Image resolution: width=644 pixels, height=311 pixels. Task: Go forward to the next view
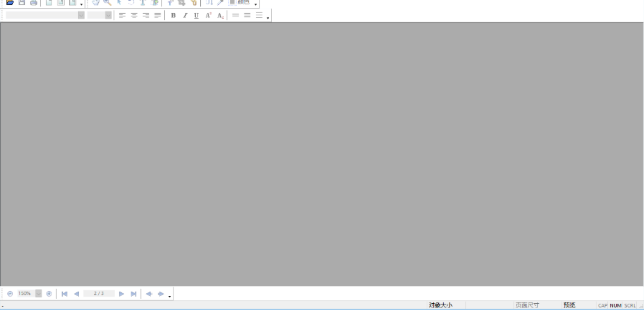click(x=161, y=294)
